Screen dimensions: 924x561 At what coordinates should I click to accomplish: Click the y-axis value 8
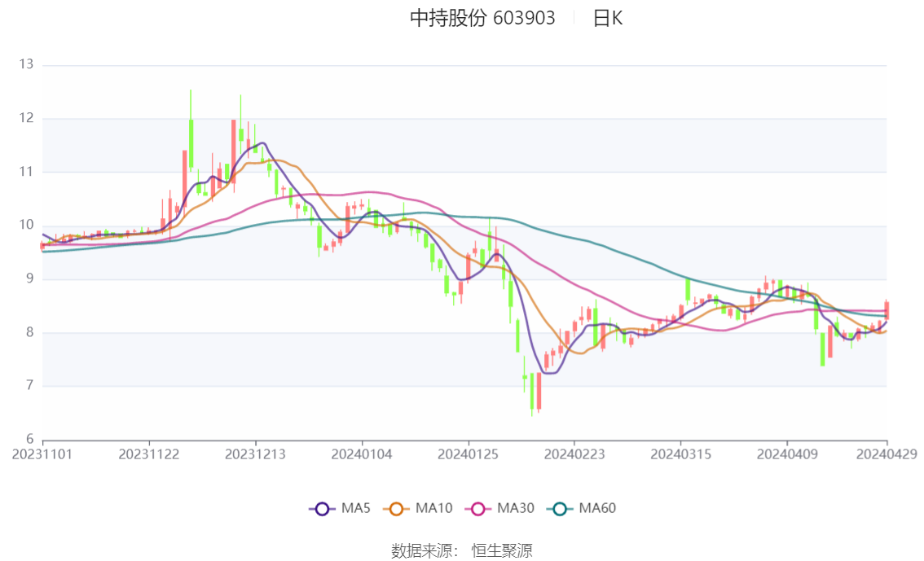click(30, 332)
